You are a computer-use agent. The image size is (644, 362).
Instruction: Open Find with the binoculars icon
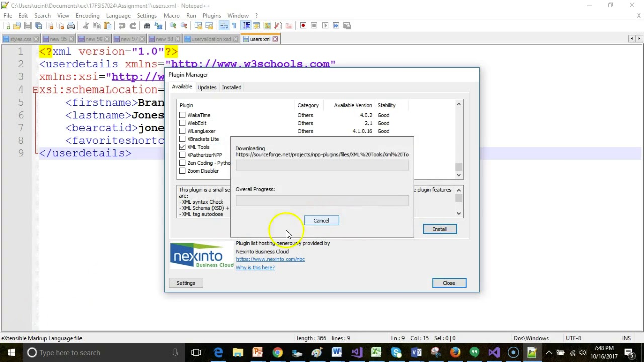click(x=147, y=26)
